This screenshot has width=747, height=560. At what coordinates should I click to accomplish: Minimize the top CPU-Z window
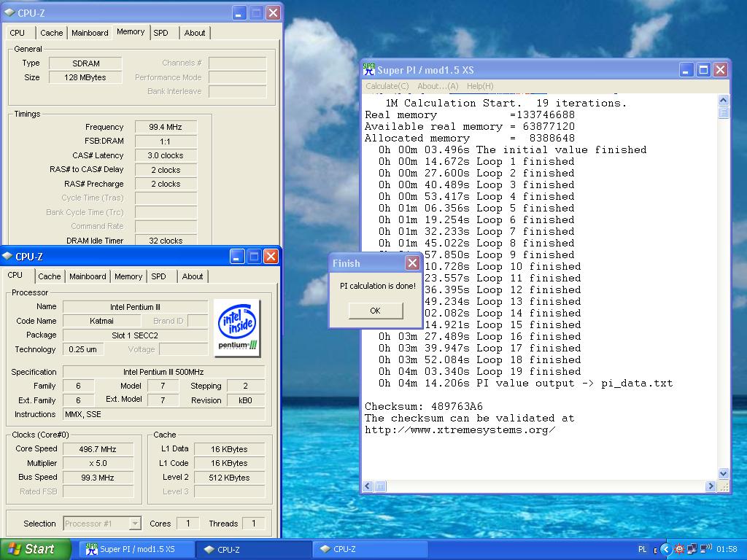click(x=239, y=13)
